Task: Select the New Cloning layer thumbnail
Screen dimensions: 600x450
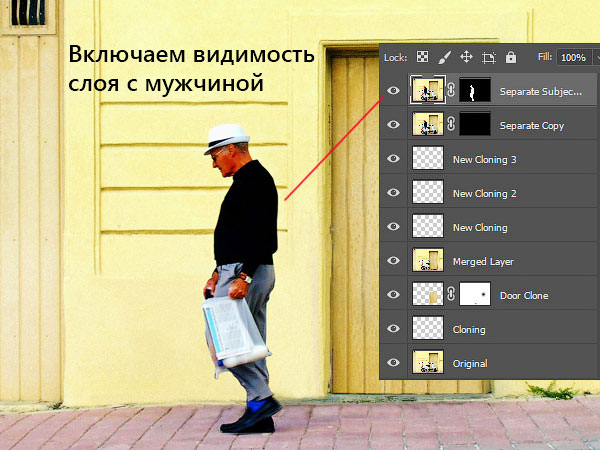Action: coord(428,226)
